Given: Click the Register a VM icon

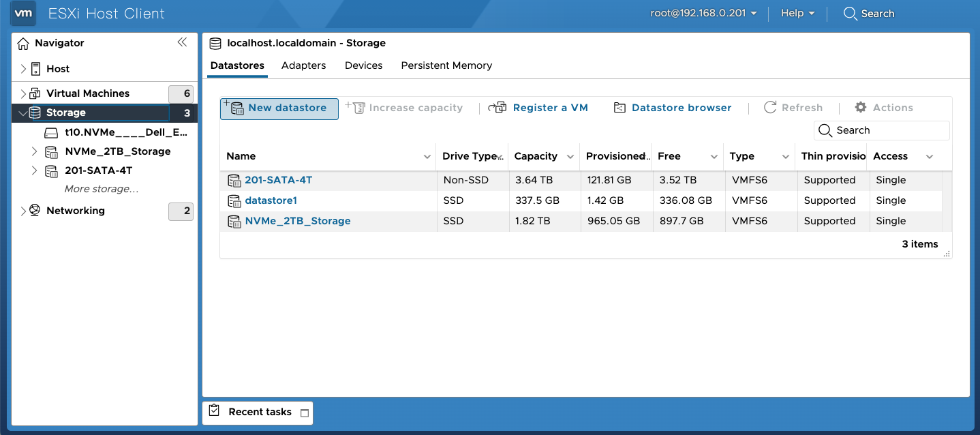Looking at the screenshot, I should click(x=498, y=108).
